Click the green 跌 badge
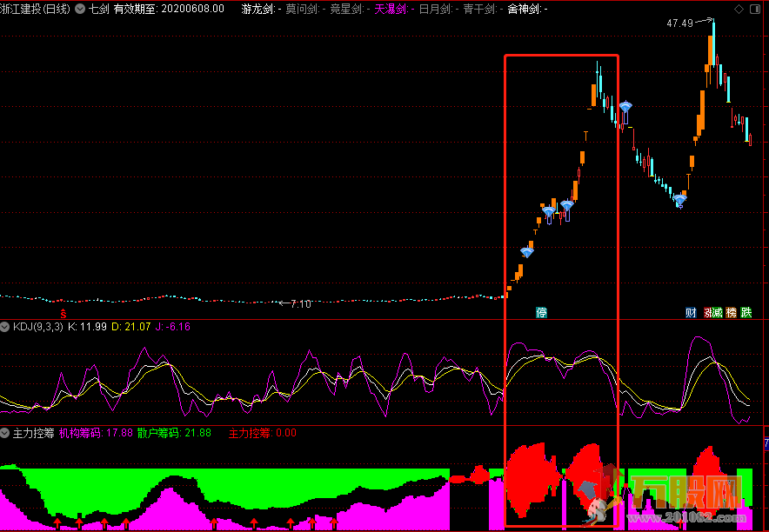This screenshot has width=769, height=532. [746, 313]
